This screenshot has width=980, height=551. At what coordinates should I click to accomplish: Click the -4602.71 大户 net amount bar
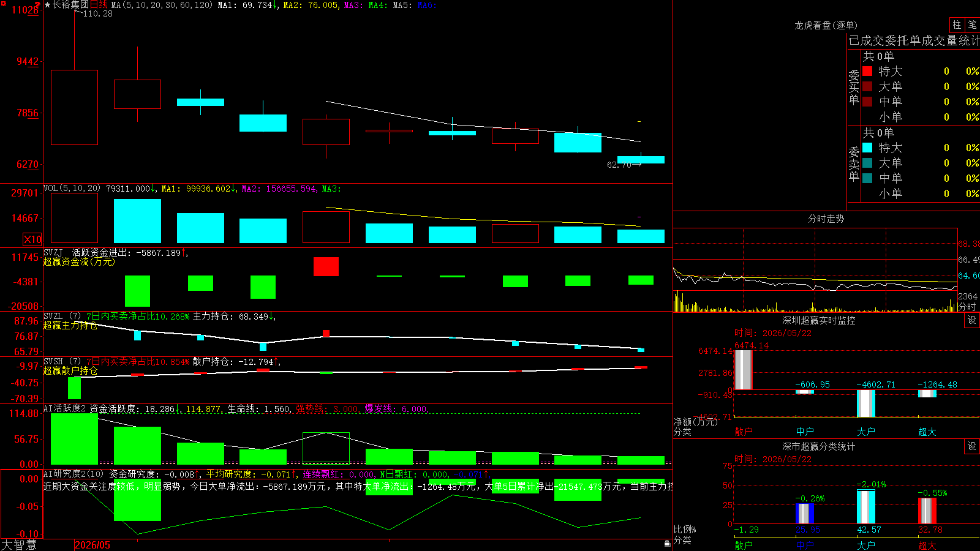866,403
